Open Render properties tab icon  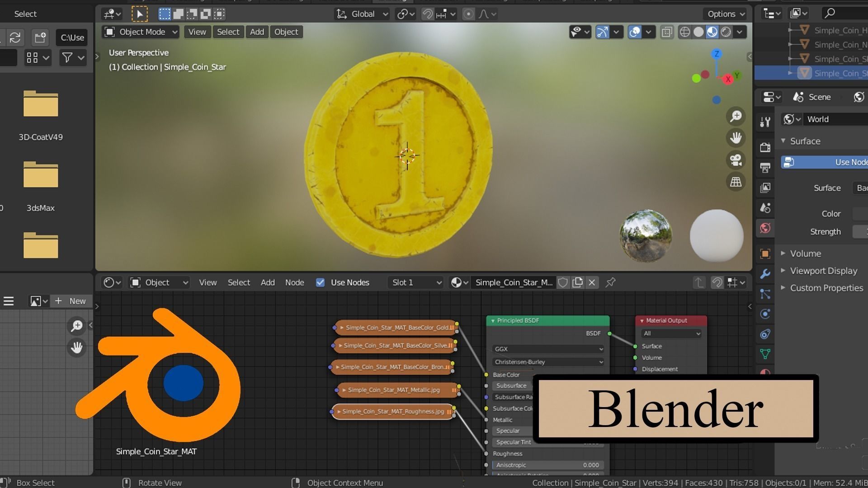(x=765, y=147)
